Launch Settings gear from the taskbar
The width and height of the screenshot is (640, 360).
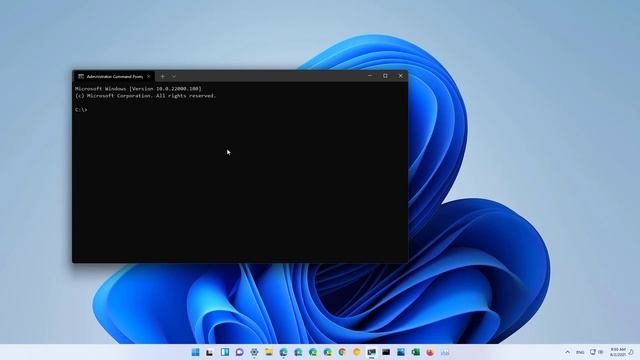[254, 352]
